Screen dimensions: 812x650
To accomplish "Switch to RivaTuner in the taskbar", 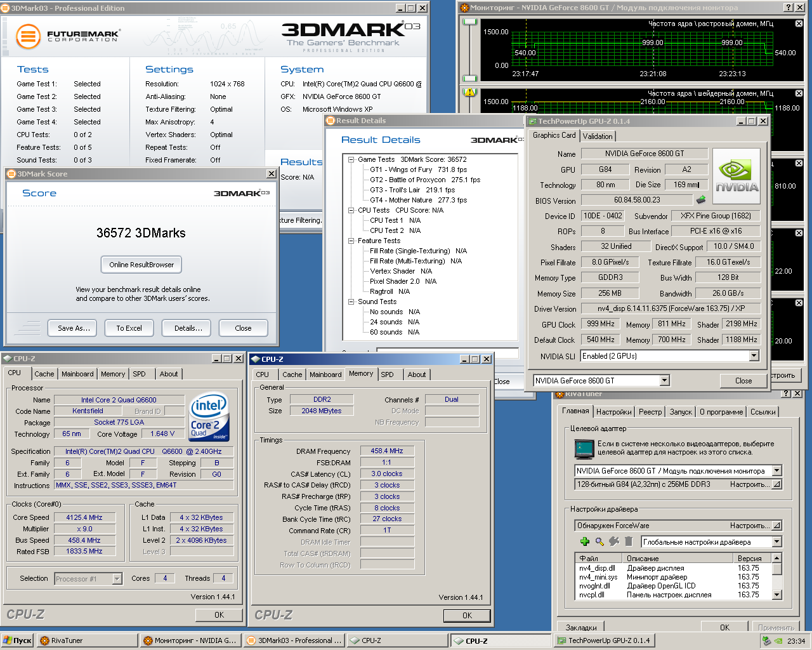I will point(87,640).
